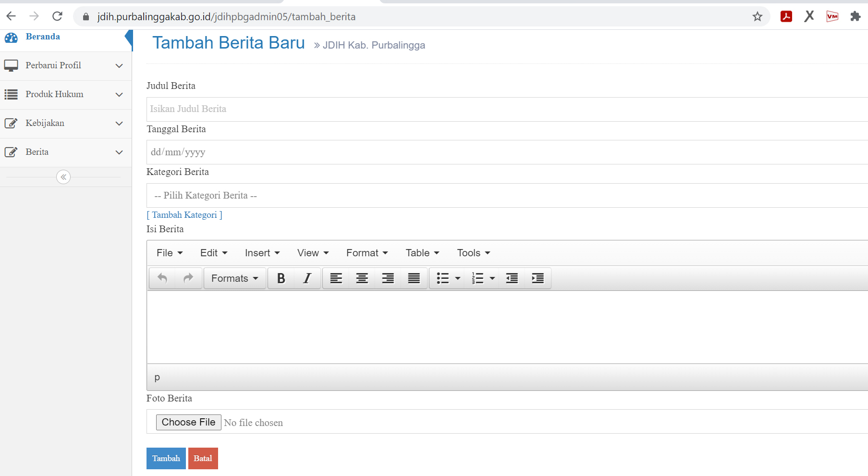Go to Beranda in sidebar
This screenshot has height=476, width=868.
click(43, 37)
